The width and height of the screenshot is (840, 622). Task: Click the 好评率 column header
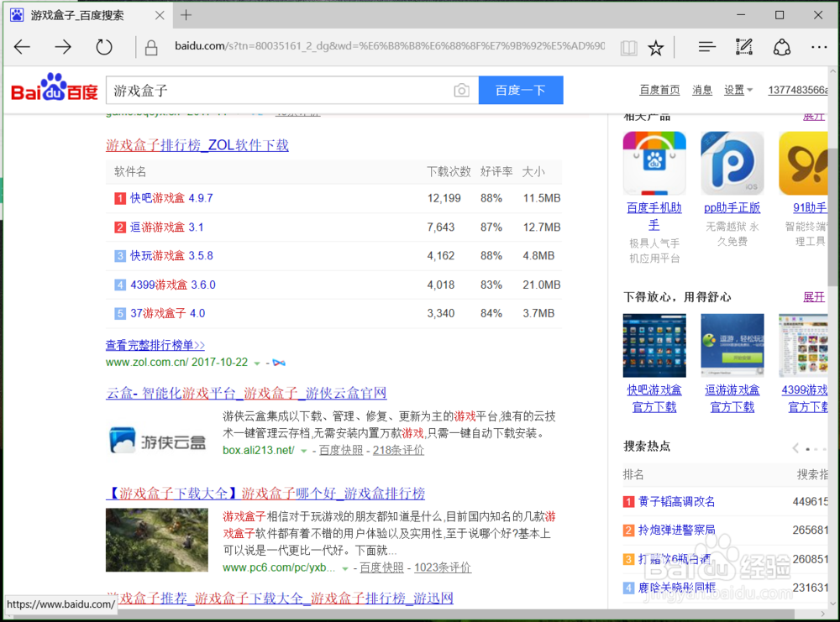(x=496, y=172)
